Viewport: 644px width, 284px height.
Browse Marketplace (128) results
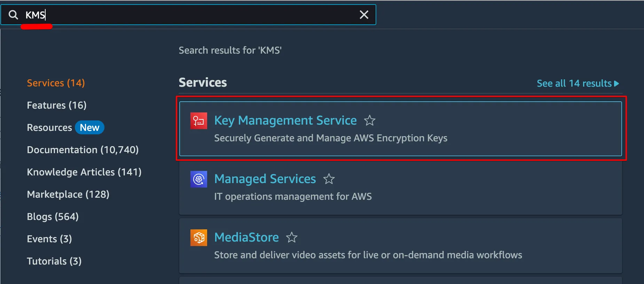(x=68, y=194)
